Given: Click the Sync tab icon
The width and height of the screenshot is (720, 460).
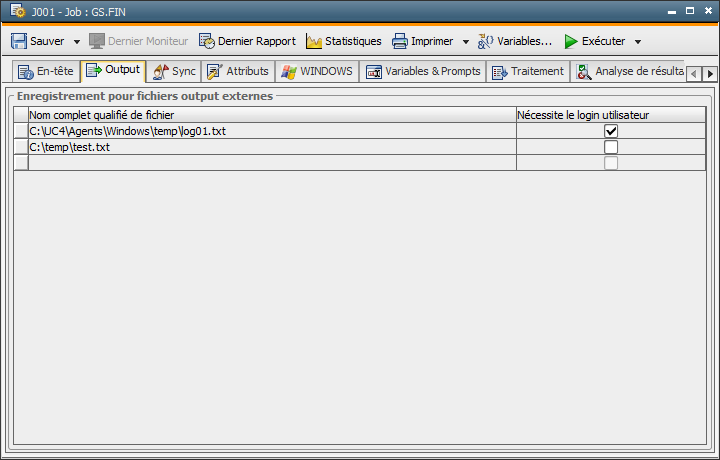Looking at the screenshot, I should coord(161,72).
